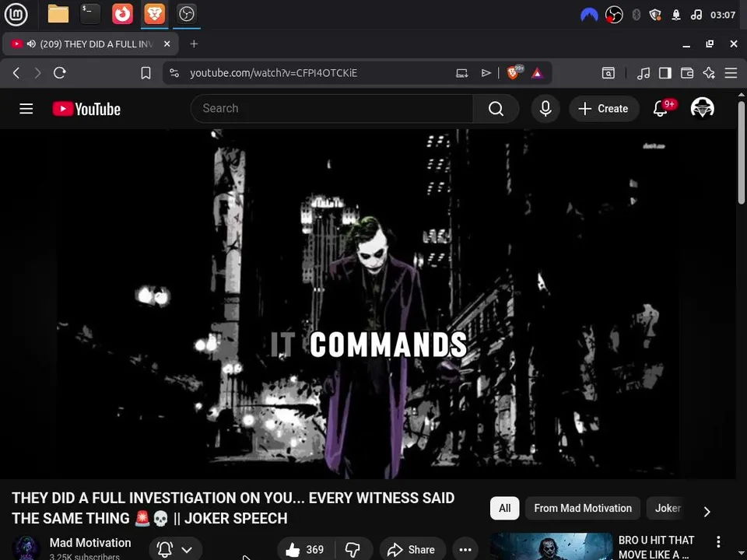This screenshot has width=747, height=560.
Task: Click the youtube.com address bar
Action: [273, 73]
